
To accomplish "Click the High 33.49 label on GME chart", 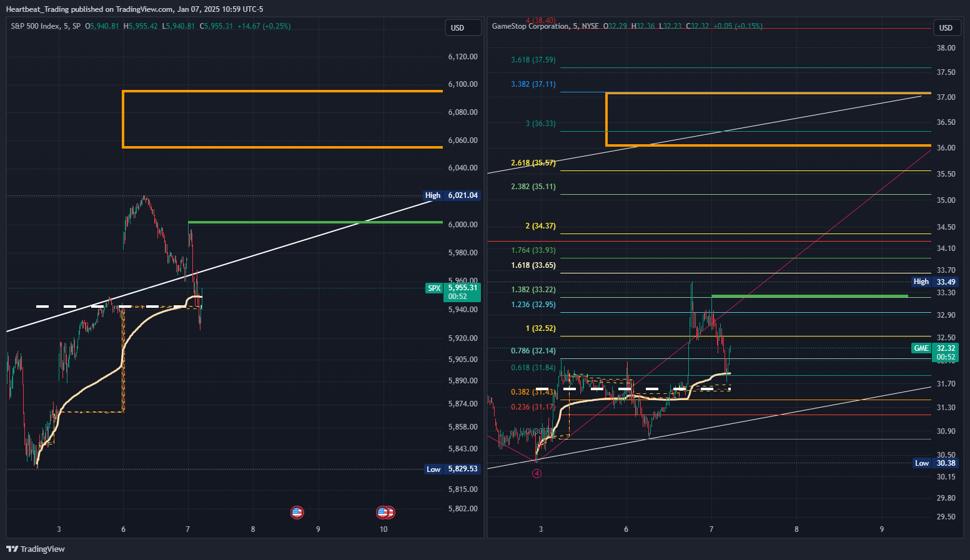I will tap(935, 282).
